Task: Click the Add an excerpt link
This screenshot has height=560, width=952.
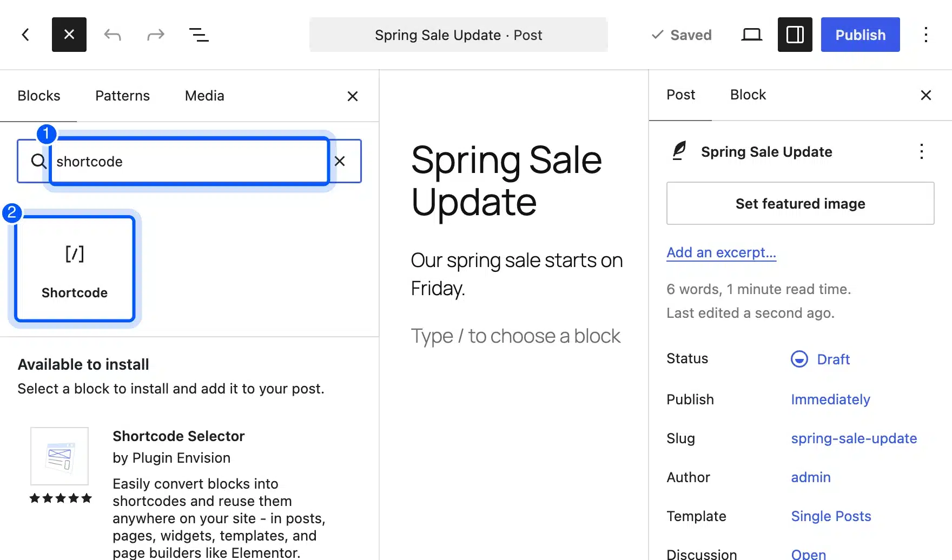Action: [721, 252]
